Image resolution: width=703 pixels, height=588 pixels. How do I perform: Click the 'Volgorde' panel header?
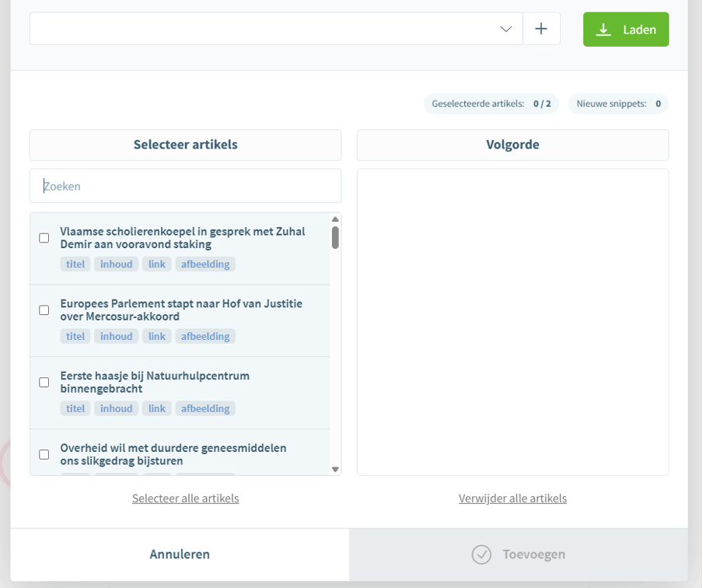click(x=512, y=145)
